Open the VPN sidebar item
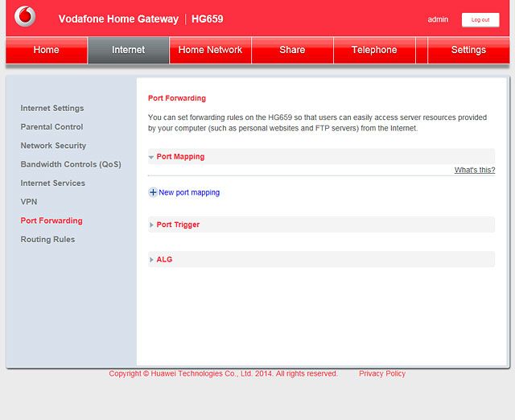The height and width of the screenshot is (420, 515). point(29,202)
